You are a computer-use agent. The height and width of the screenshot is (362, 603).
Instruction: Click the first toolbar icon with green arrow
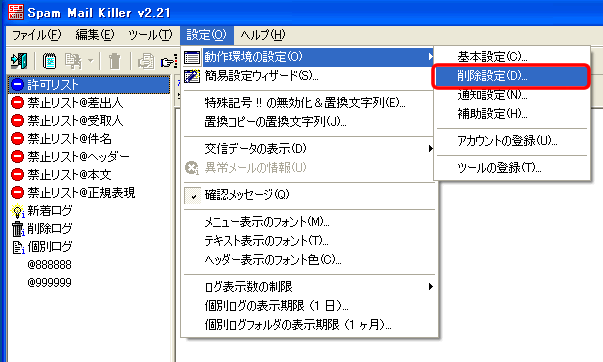point(19,61)
